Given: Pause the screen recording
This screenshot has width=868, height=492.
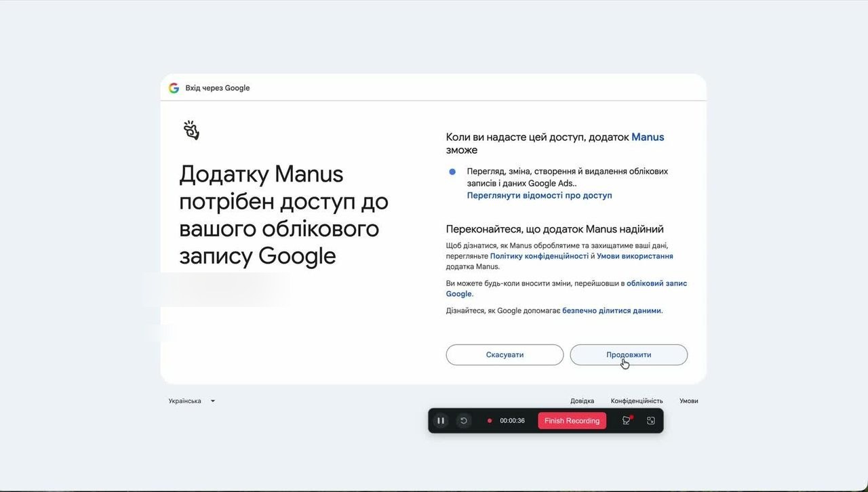Looking at the screenshot, I should (x=441, y=421).
